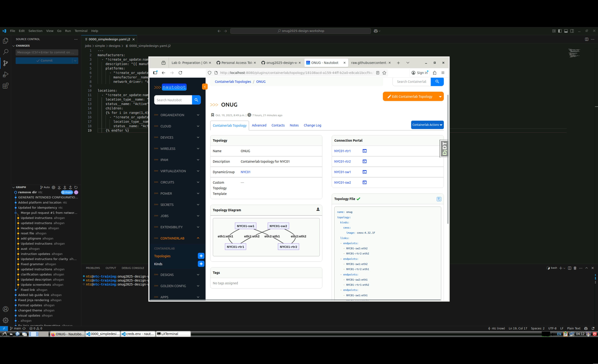This screenshot has width=598, height=364.
Task: Open Run and Debug view icon
Action: [x=5, y=75]
